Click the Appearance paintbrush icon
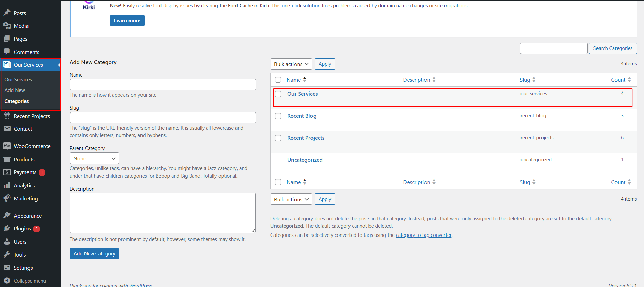644x287 pixels. click(7, 216)
